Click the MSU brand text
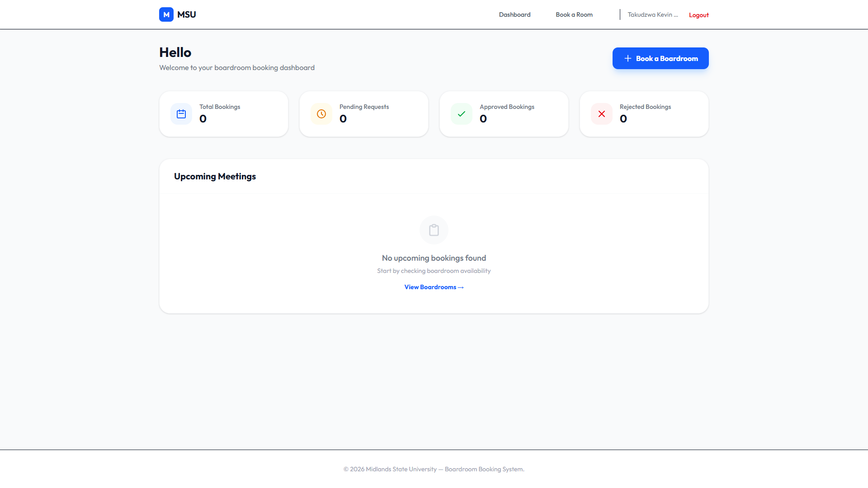The height and width of the screenshot is (488, 868). (x=187, y=14)
